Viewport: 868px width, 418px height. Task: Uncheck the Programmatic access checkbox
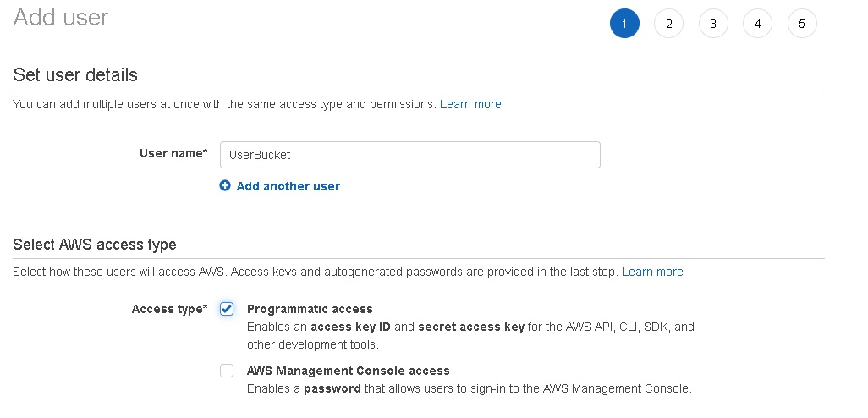tap(227, 309)
